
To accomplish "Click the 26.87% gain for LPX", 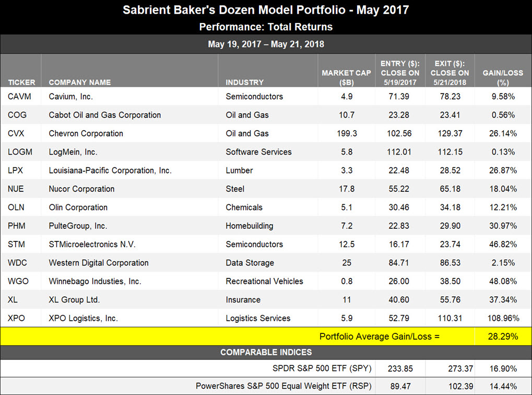I will 503,170.
